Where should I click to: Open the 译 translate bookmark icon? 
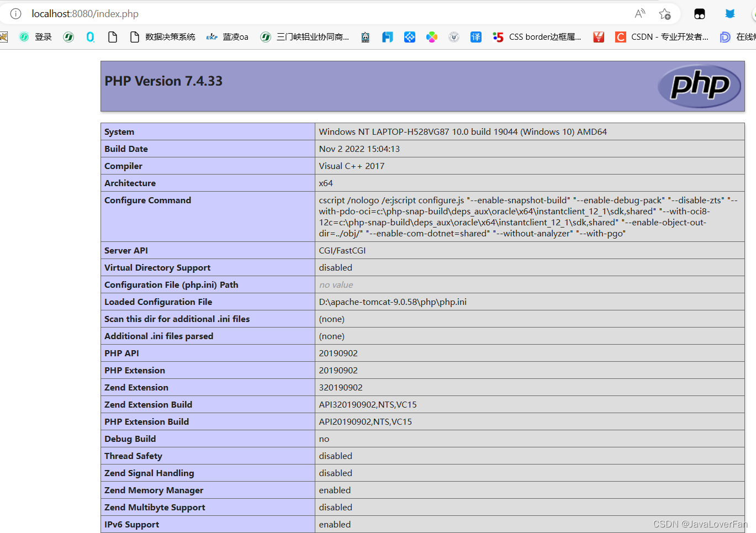point(476,37)
